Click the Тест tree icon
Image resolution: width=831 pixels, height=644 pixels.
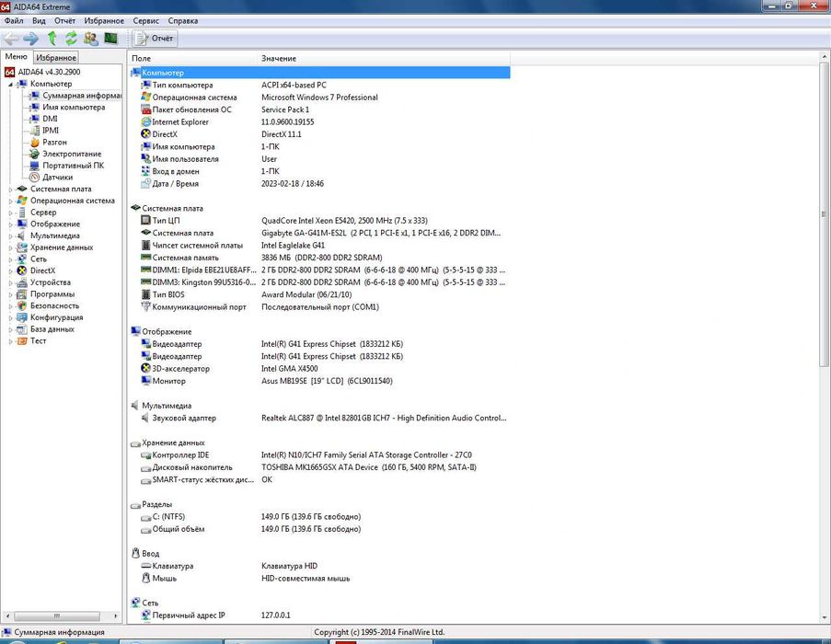click(x=22, y=341)
